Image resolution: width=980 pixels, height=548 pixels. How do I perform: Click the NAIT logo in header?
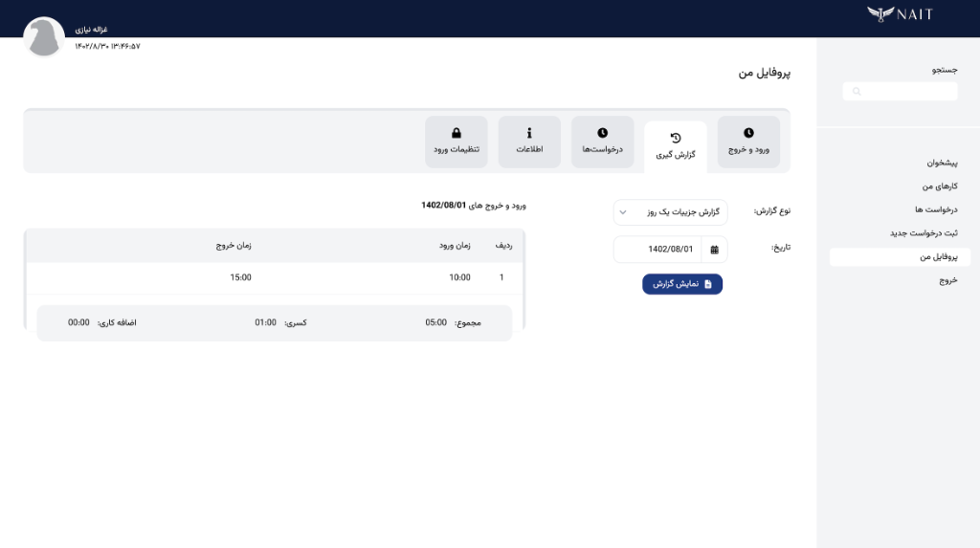click(900, 13)
